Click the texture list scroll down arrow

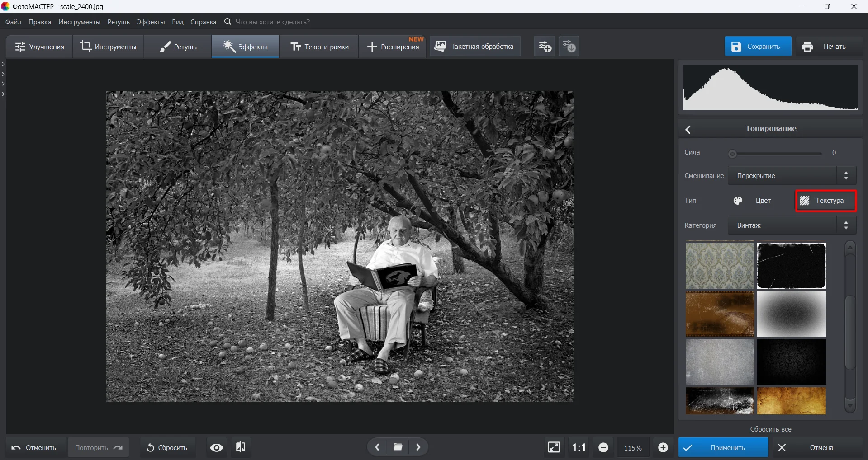(850, 406)
